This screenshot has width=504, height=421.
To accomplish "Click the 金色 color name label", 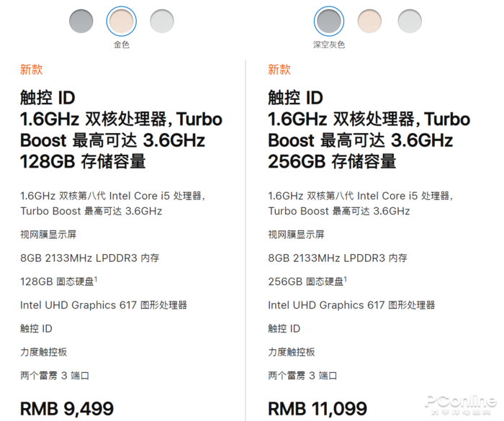I will point(122,45).
